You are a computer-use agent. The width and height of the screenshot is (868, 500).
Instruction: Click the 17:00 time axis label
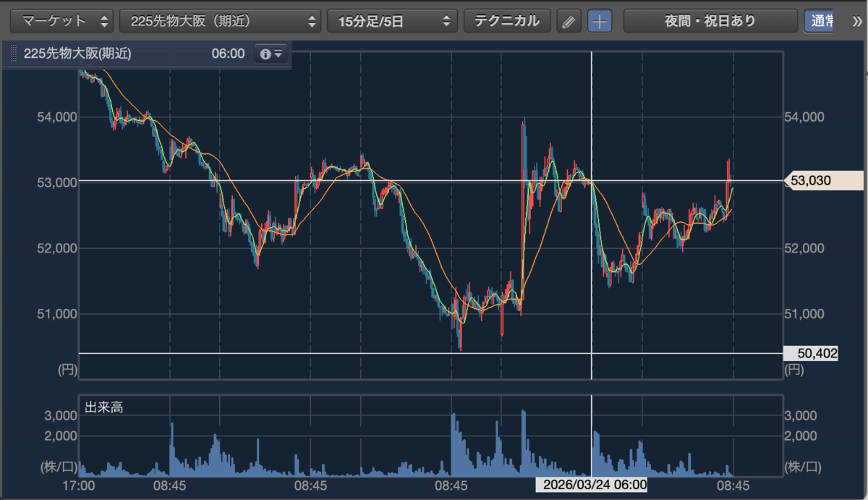pyautogui.click(x=79, y=485)
